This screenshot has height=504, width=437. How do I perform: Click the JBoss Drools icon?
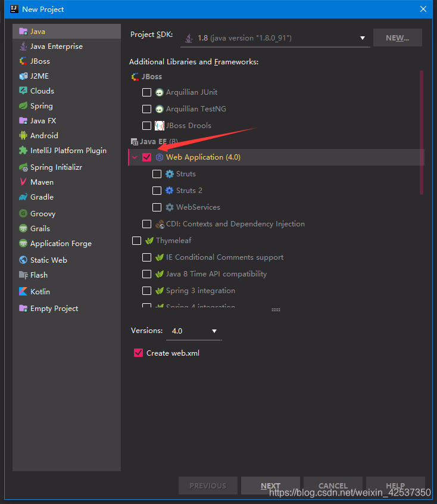click(160, 125)
